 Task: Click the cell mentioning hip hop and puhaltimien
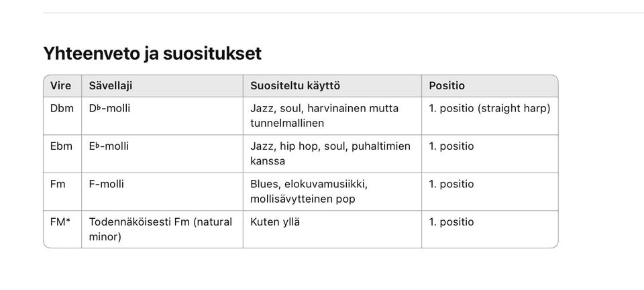tap(330, 154)
